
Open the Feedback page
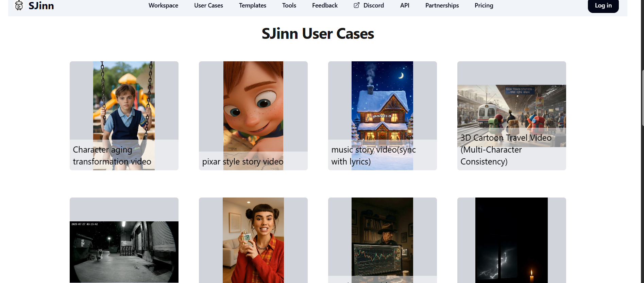coord(325,5)
